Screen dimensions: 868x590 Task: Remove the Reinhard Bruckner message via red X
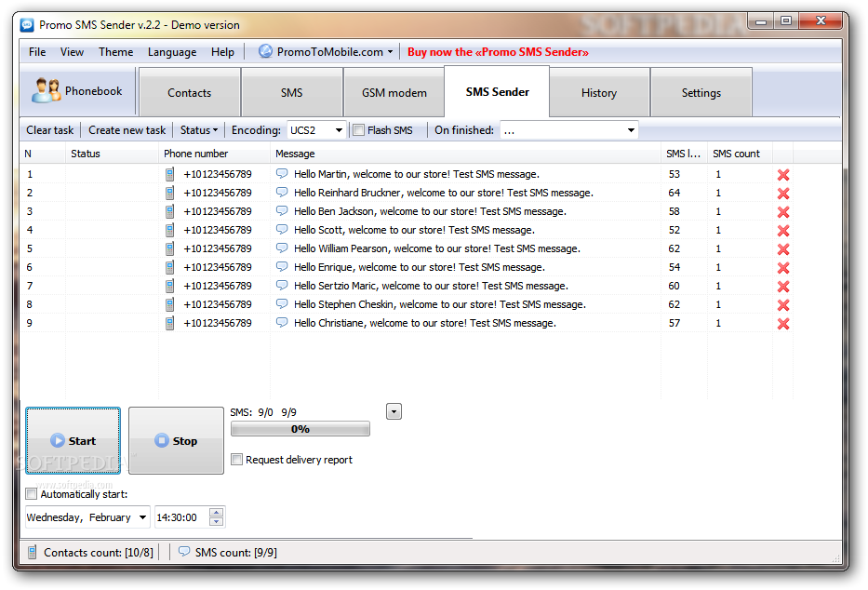[x=782, y=194]
